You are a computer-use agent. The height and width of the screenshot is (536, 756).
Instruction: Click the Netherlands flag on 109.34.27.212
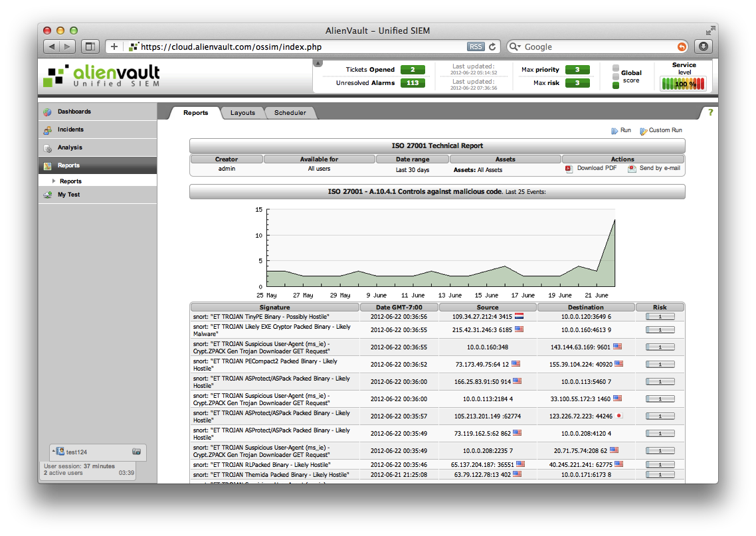[520, 316]
